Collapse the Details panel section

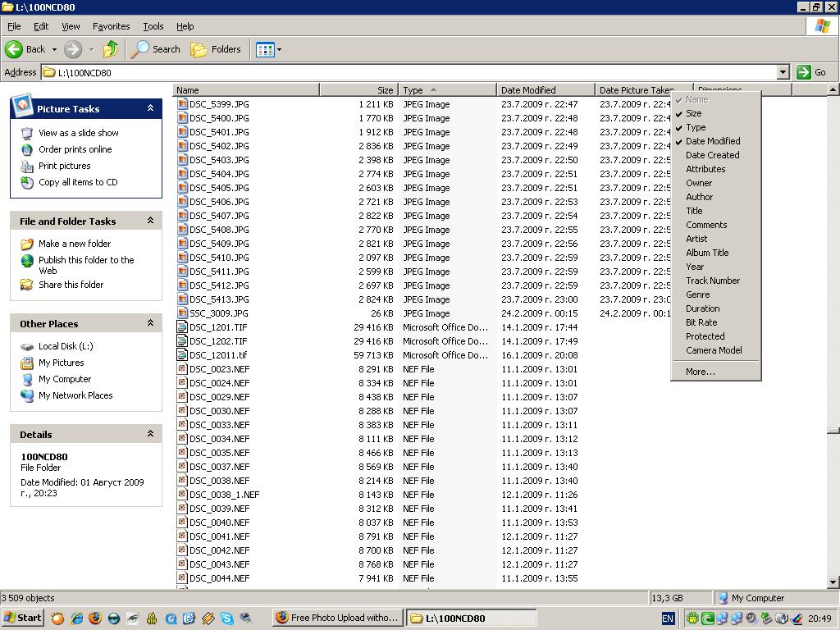[150, 434]
